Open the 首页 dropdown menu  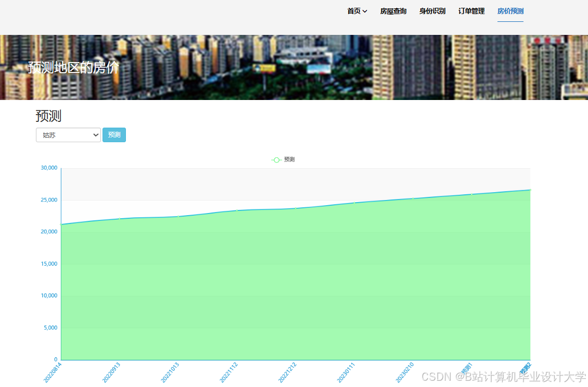pos(357,11)
